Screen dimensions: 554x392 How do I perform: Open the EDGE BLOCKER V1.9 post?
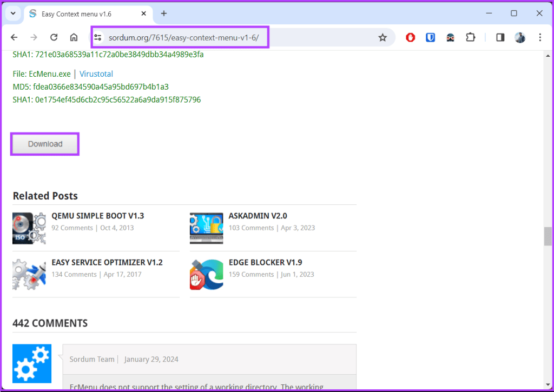tap(265, 262)
